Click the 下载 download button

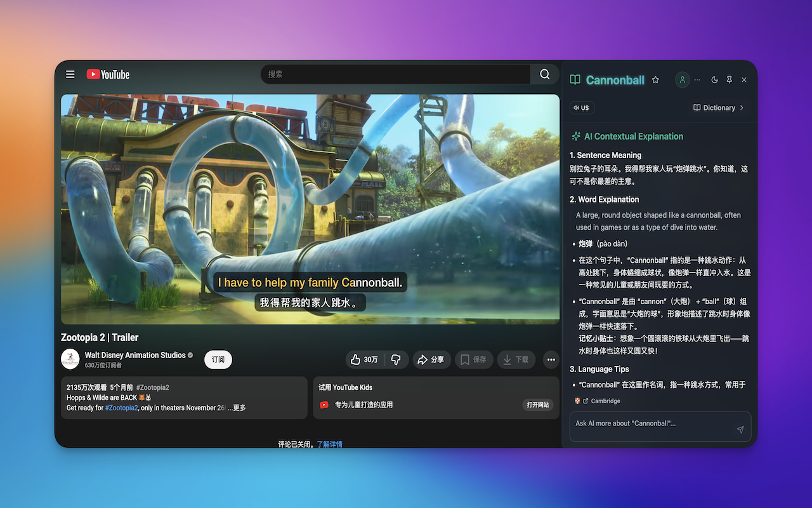coord(516,360)
